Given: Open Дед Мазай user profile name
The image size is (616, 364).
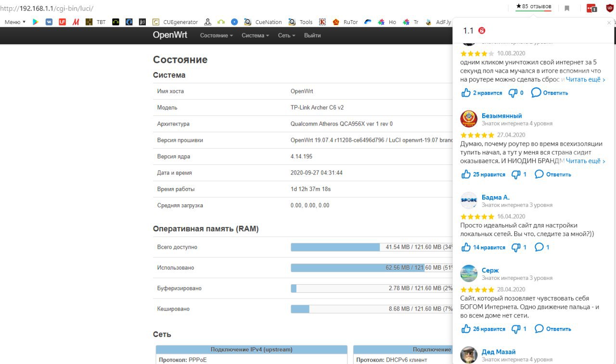Looking at the screenshot, I should click(x=499, y=352).
